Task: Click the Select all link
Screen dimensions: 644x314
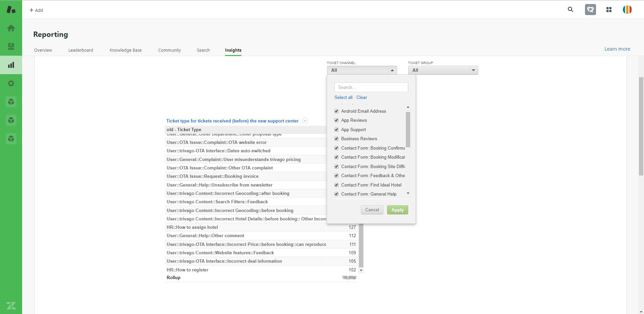Action: click(343, 98)
